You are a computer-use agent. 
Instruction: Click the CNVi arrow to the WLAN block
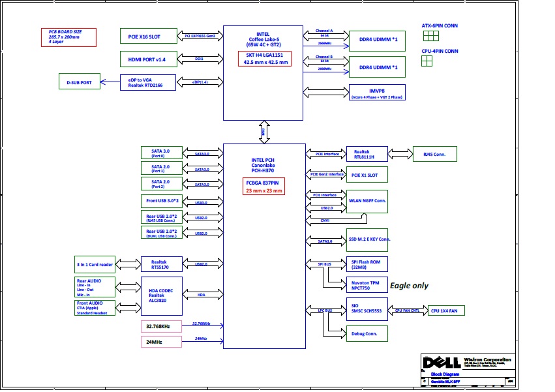click(325, 220)
